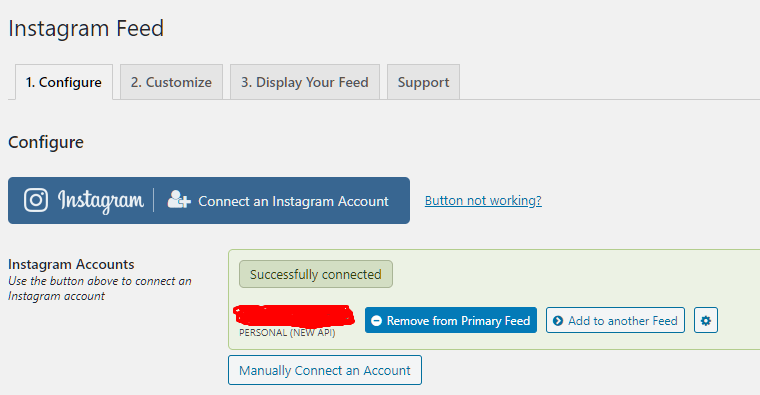Viewport: 760px width, 395px height.
Task: Click Manually Connect an Account
Action: (x=325, y=370)
